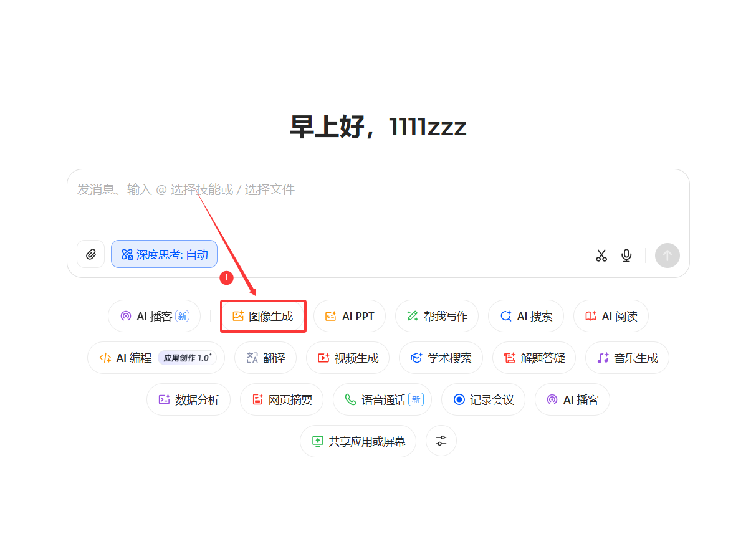Click the send arrow button
Image resolution: width=756 pixels, height=544 pixels.
coord(667,255)
